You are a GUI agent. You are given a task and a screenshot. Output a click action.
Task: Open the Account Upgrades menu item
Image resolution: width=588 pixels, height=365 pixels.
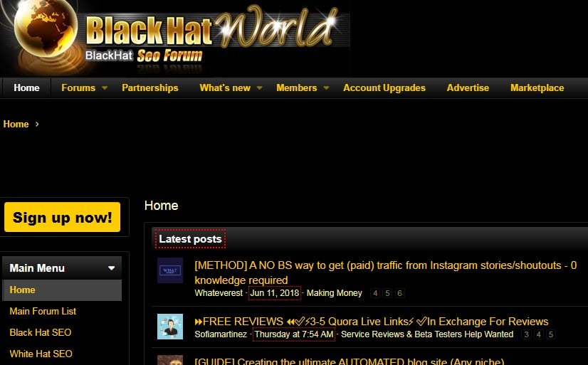(x=384, y=88)
